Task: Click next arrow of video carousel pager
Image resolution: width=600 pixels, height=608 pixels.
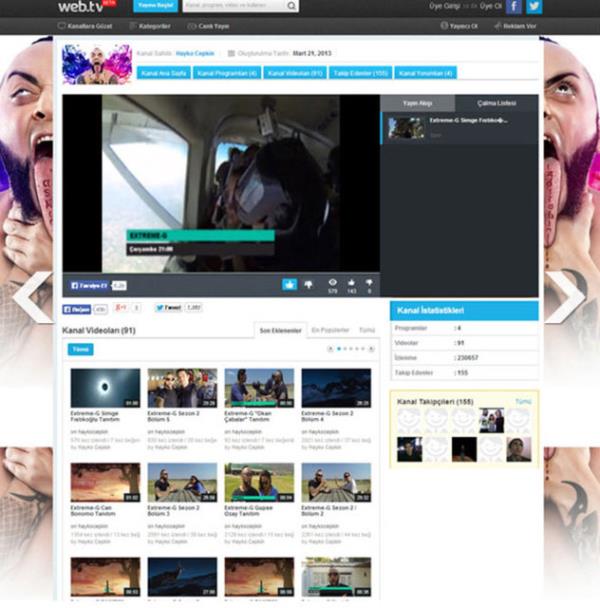Action: click(x=371, y=349)
